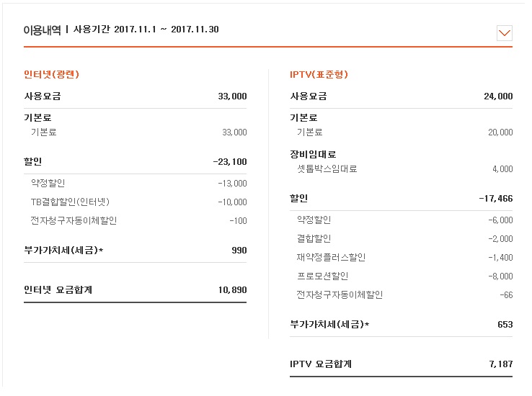Screen dimensions: 532x396
Task: Click the 인터넷 사용요금 33,000 amount
Action: tap(232, 96)
